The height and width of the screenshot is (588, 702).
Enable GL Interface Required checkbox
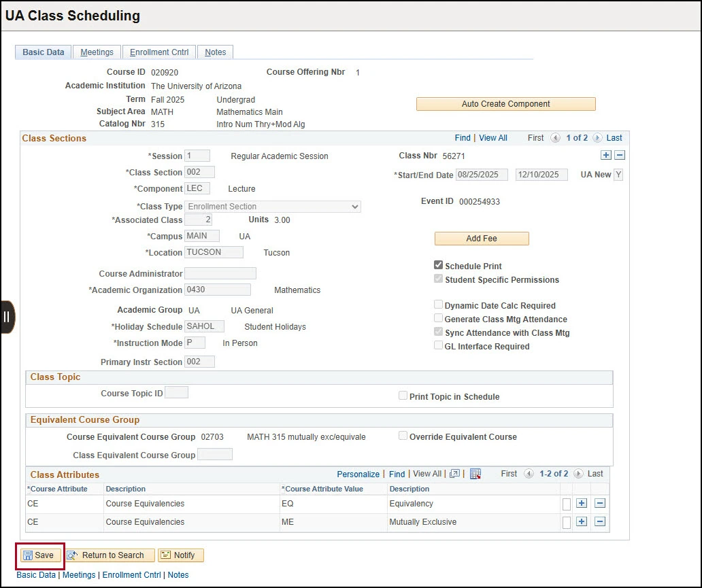438,345
